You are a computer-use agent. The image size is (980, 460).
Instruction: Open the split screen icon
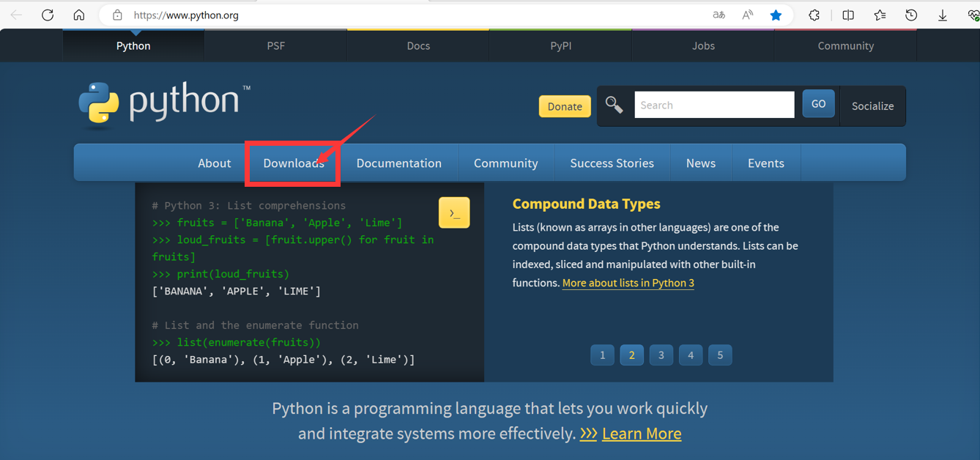point(848,15)
